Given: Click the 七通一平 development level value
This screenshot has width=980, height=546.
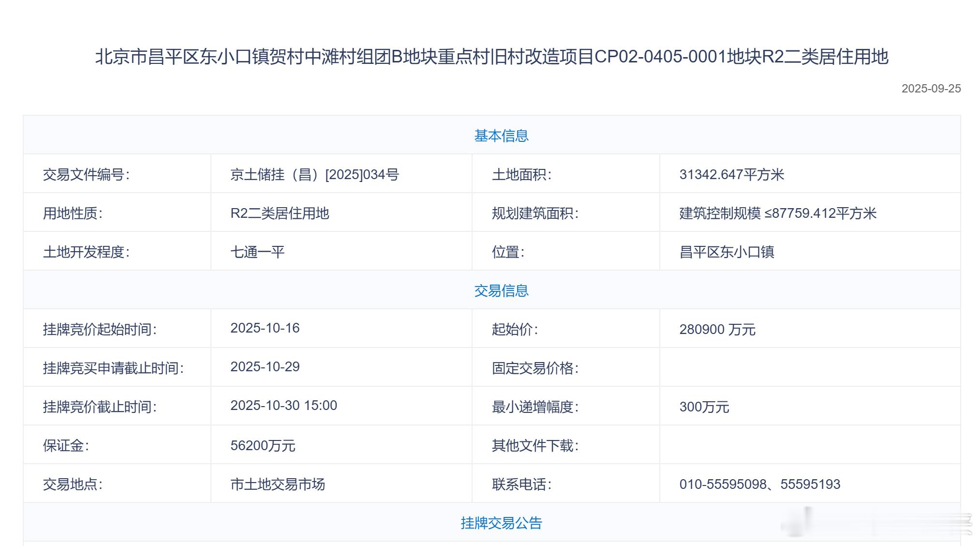Looking at the screenshot, I should tap(257, 252).
